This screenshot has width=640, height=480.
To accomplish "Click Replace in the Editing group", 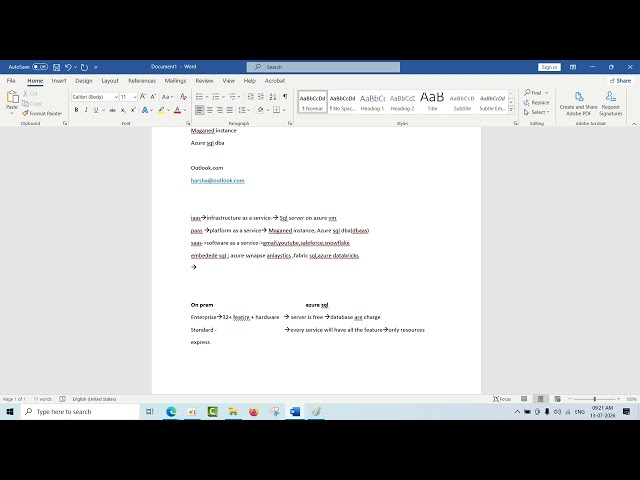I will click(x=536, y=102).
